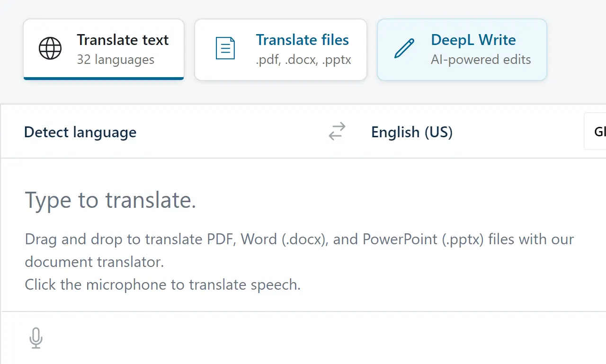The height and width of the screenshot is (364, 606).
Task: Click the Type to translate input field
Action: [x=303, y=234]
